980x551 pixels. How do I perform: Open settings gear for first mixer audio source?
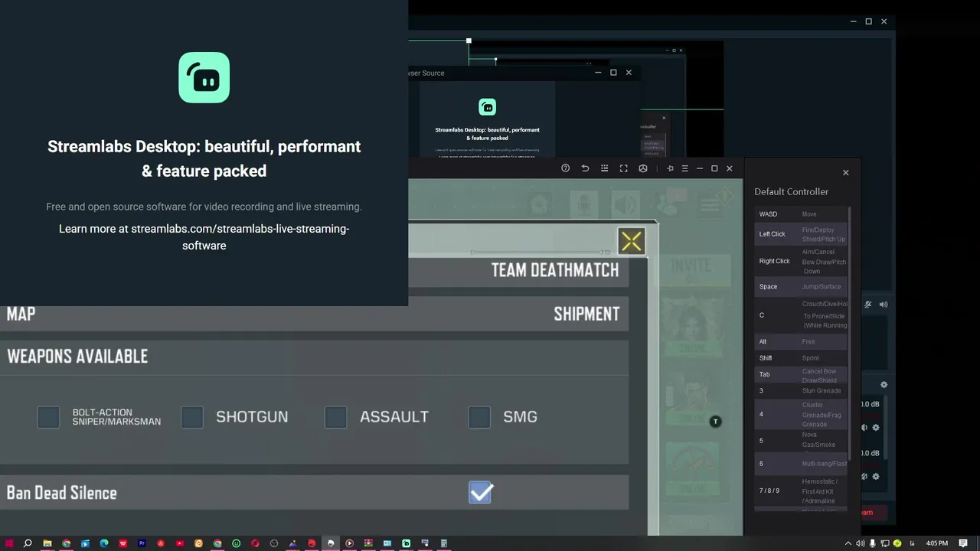coord(876,428)
